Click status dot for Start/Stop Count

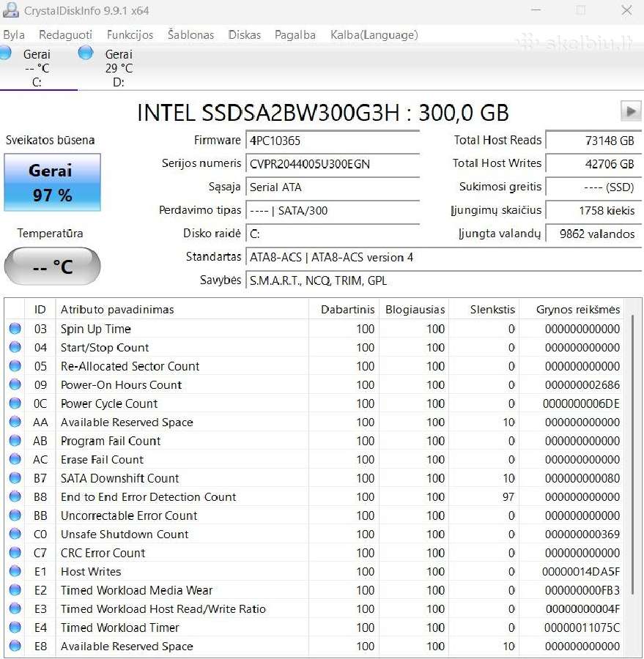pos(15,347)
